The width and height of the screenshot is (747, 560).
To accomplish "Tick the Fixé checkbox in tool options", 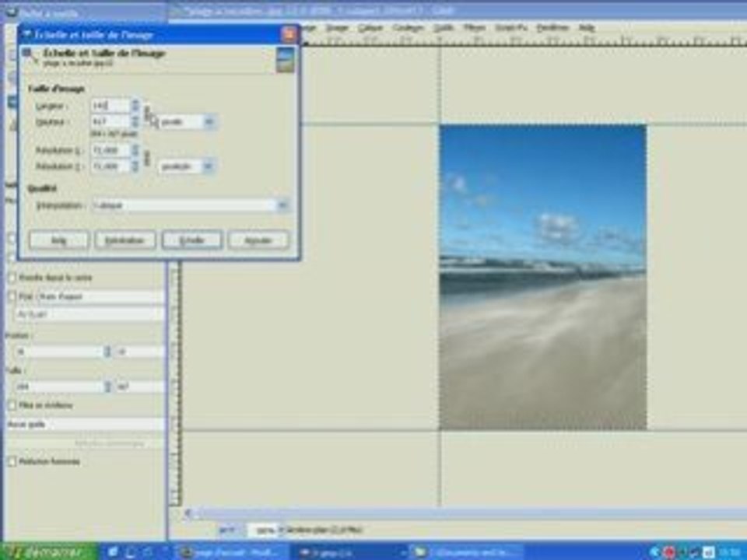I will [x=12, y=296].
